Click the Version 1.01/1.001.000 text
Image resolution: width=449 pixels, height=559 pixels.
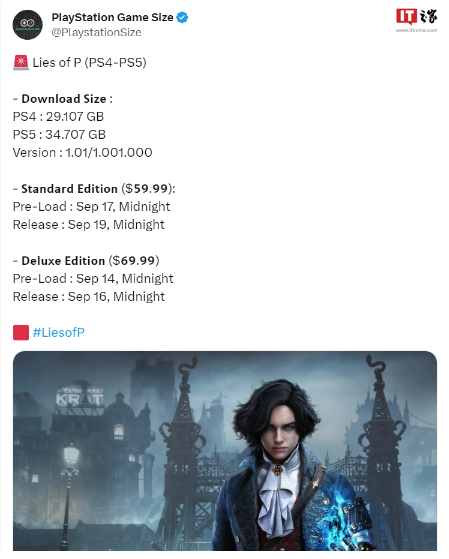(x=82, y=153)
